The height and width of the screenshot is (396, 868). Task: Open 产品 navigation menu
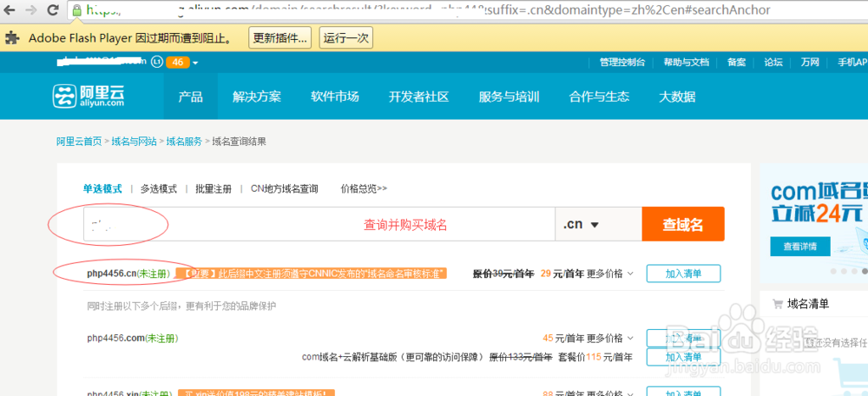point(190,97)
